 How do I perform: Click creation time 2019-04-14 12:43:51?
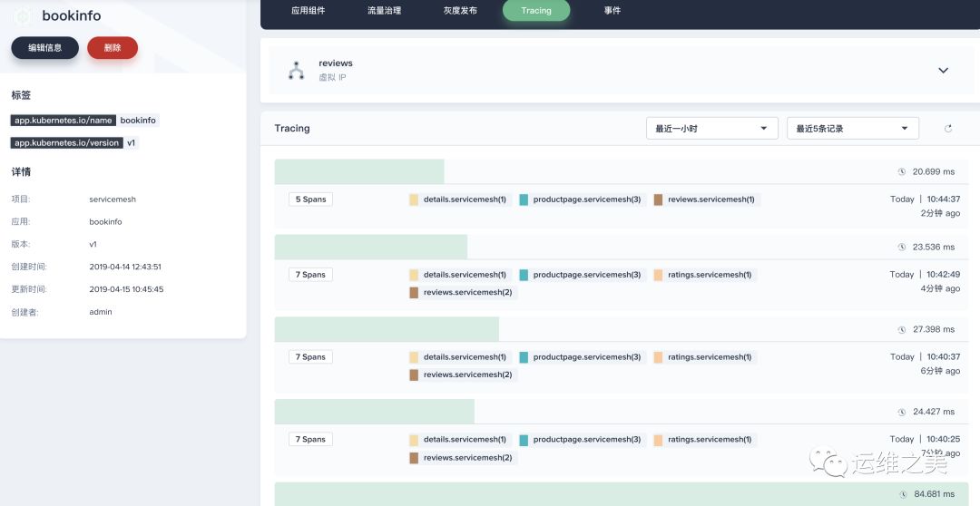pyautogui.click(x=125, y=267)
